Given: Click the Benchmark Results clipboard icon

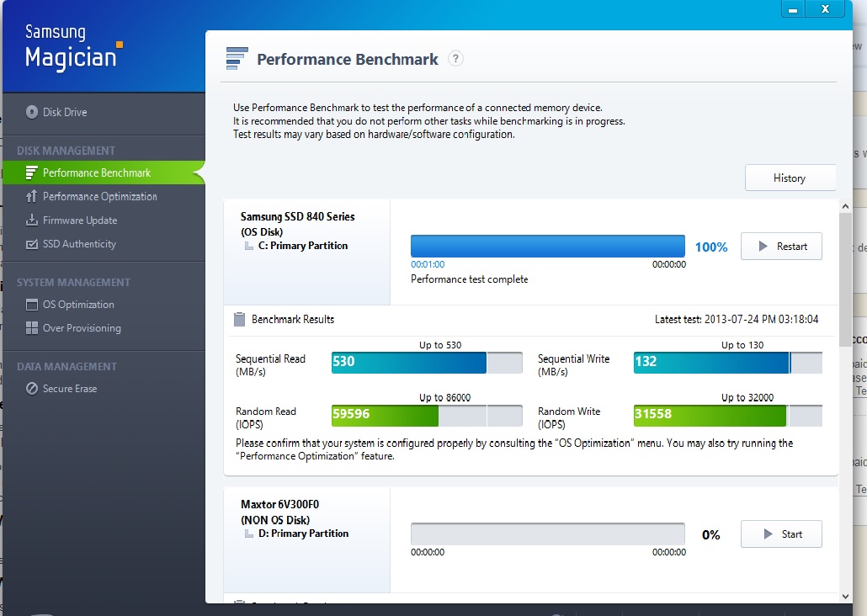Looking at the screenshot, I should pos(239,319).
